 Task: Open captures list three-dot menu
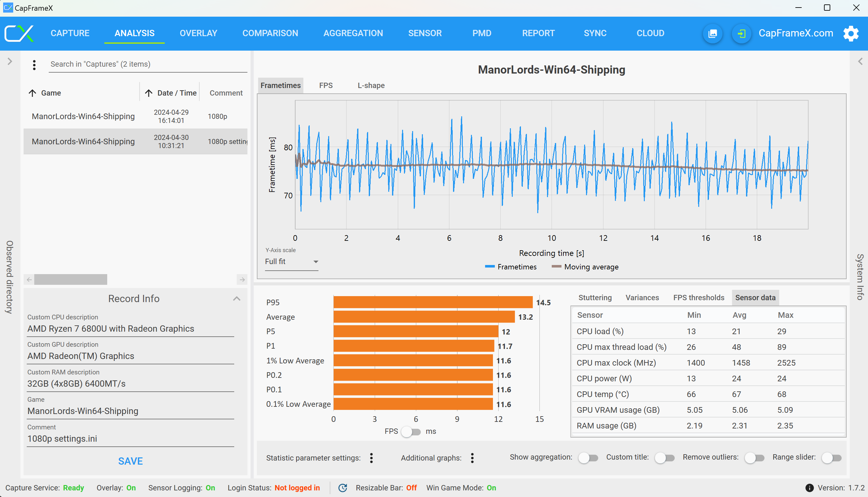coord(34,64)
